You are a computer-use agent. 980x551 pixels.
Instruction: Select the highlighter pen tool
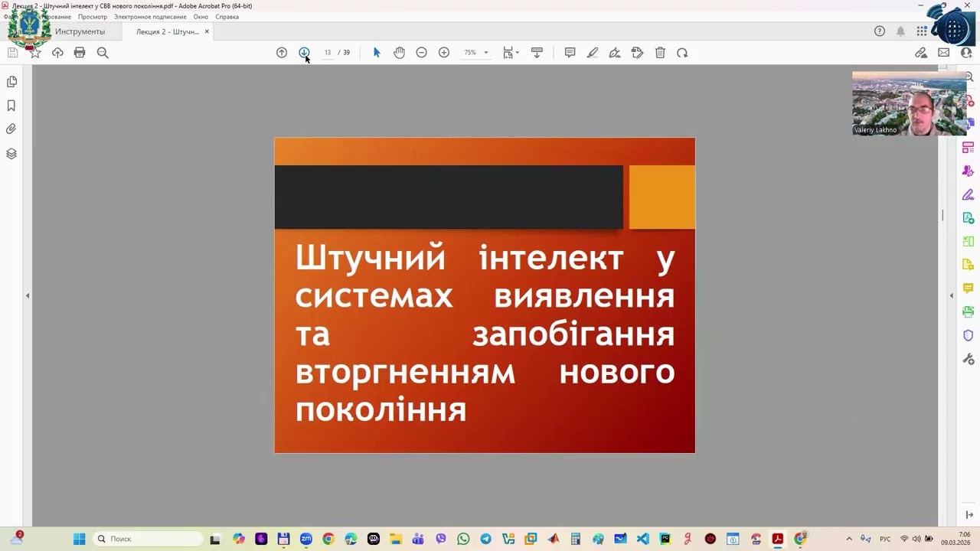[x=593, y=53]
